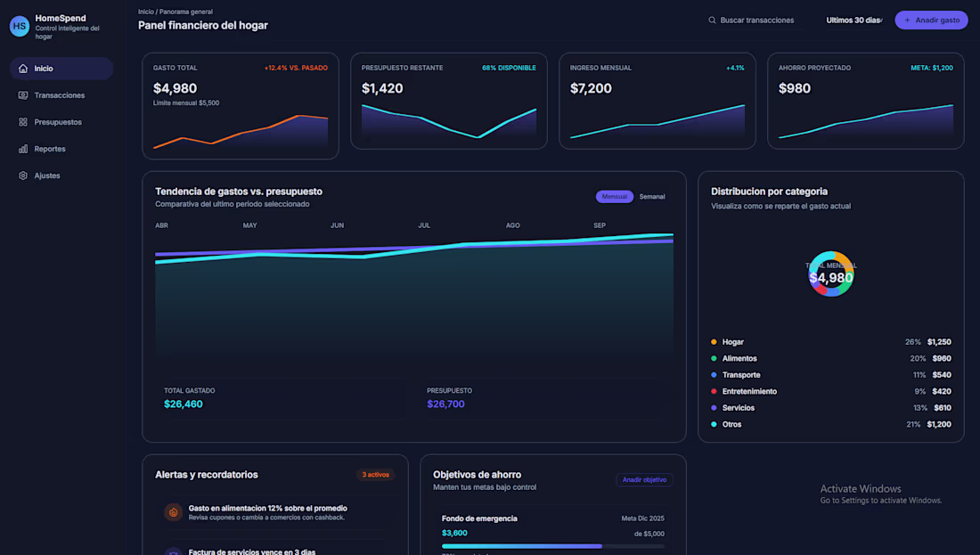Click the "Panel financiero del hogar" heading
980x555 pixels.
[203, 26]
